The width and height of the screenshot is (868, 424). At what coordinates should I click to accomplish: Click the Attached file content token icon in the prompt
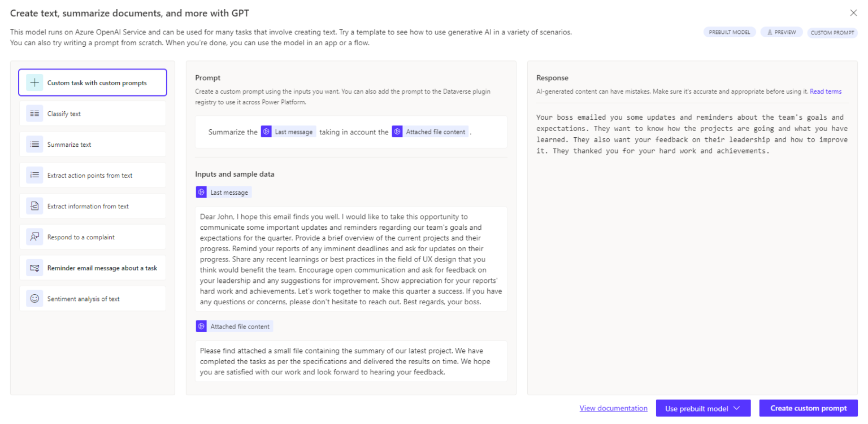[396, 132]
